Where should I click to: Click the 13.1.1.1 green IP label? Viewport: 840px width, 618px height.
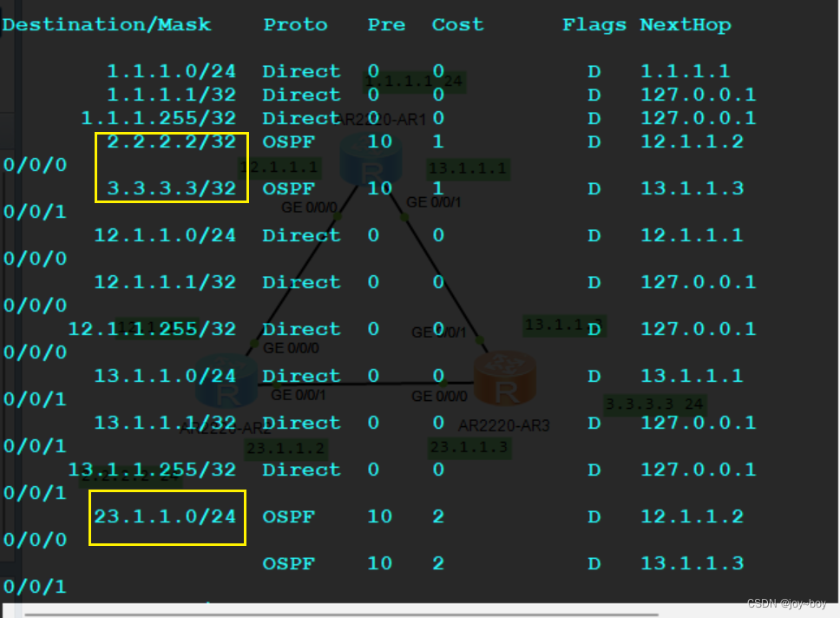click(467, 170)
